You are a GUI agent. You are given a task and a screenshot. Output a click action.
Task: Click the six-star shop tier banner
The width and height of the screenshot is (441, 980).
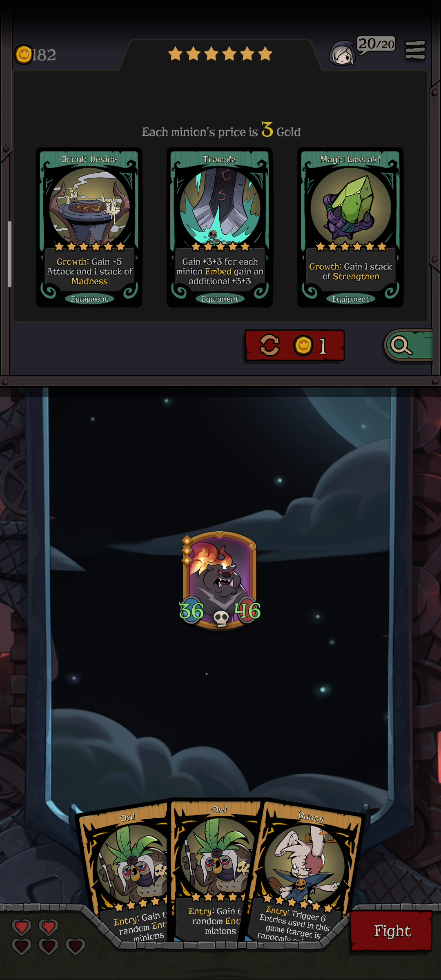220,53
